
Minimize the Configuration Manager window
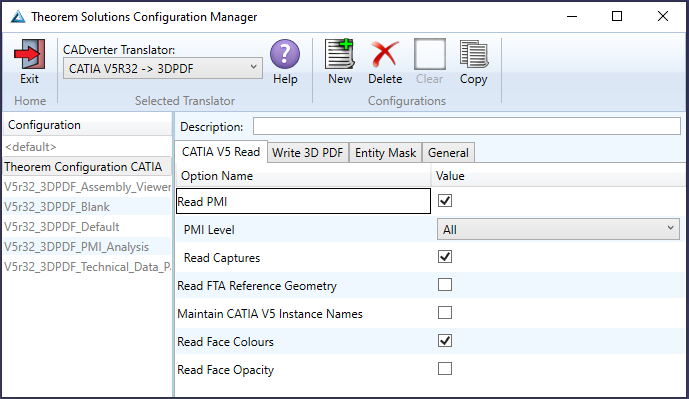click(x=572, y=17)
